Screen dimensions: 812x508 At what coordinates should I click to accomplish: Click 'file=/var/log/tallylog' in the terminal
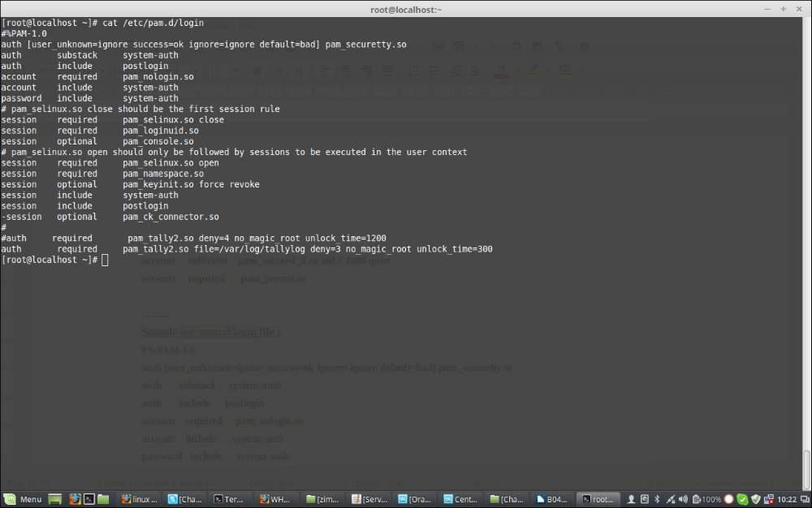tap(249, 249)
